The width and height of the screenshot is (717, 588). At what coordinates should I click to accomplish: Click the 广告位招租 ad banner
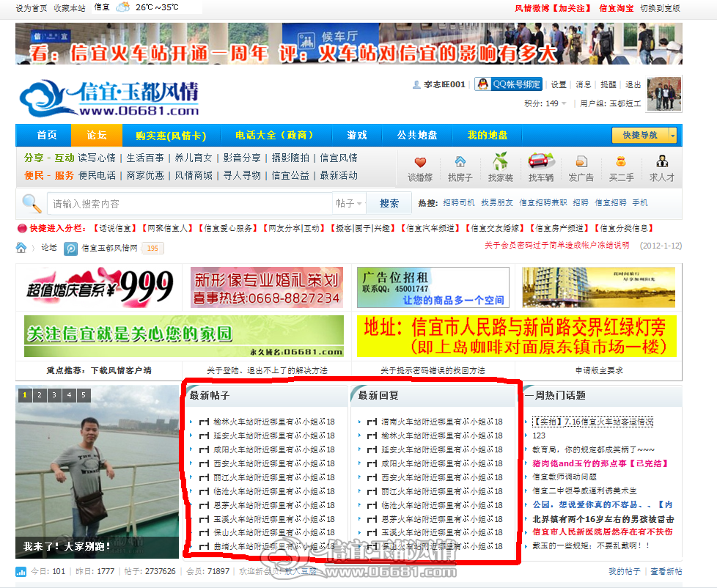(433, 287)
